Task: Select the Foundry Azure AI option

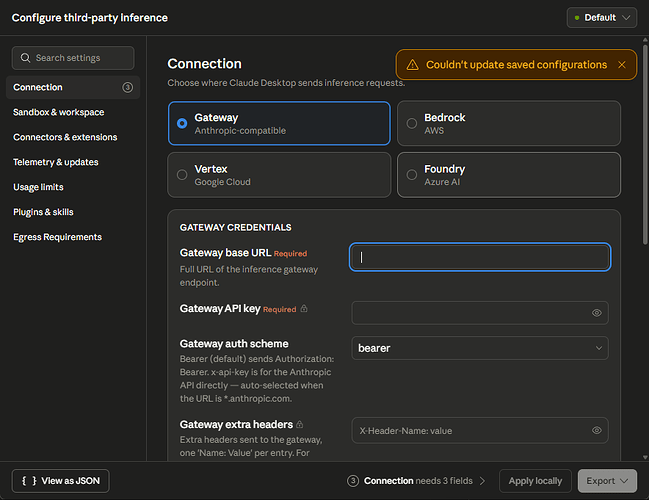Action: [x=509, y=175]
